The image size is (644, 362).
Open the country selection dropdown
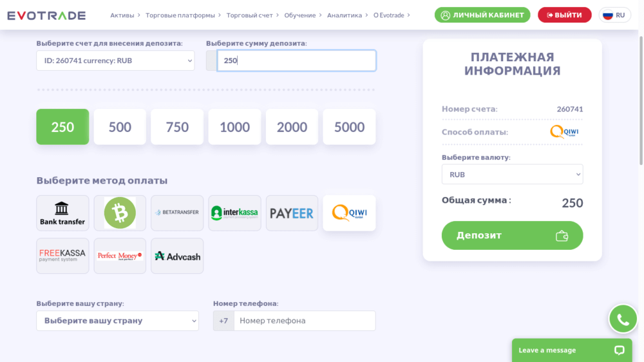[x=117, y=321]
